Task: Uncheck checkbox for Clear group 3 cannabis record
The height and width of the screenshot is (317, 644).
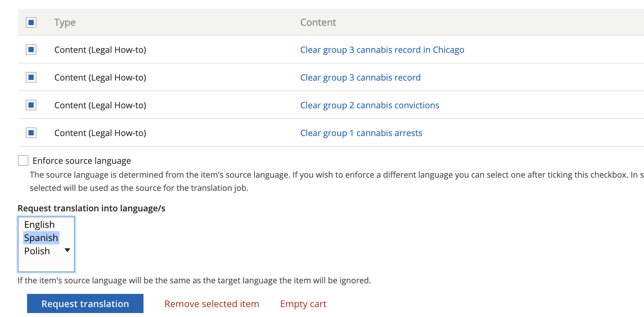Action: click(x=31, y=78)
